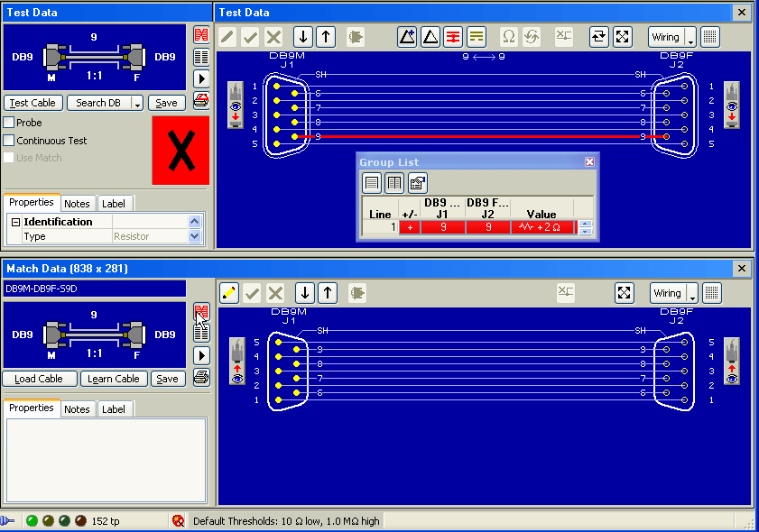Image resolution: width=759 pixels, height=532 pixels.
Task: Select the single-column list view in Group List
Action: 371,182
